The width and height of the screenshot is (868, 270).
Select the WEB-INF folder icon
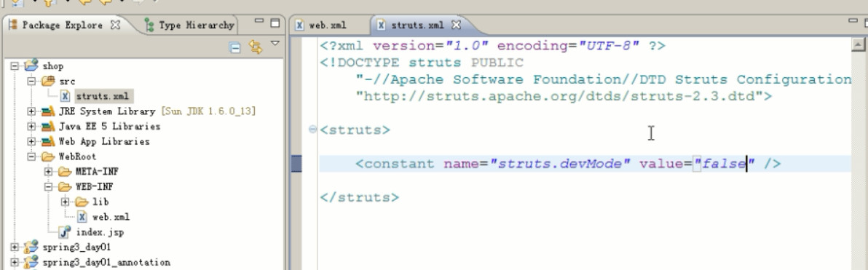click(65, 186)
